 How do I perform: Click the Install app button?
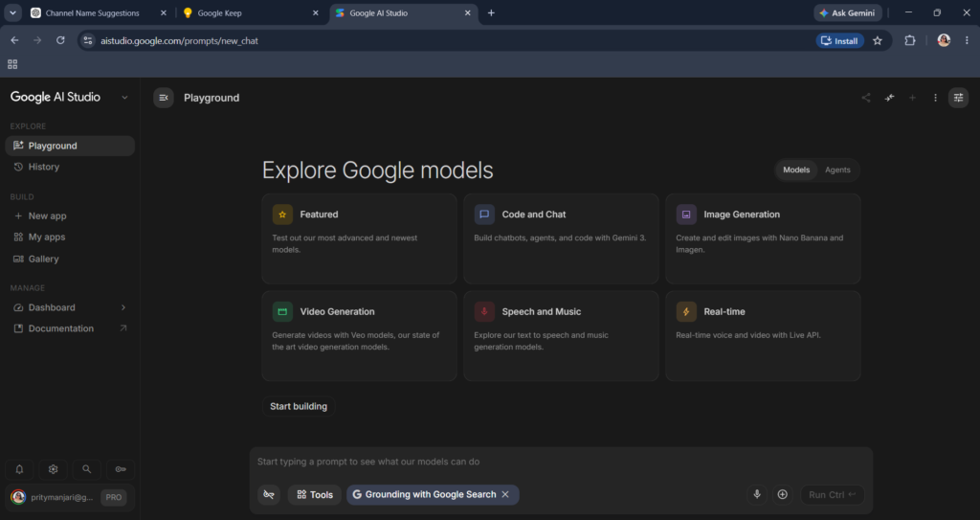[x=840, y=40]
